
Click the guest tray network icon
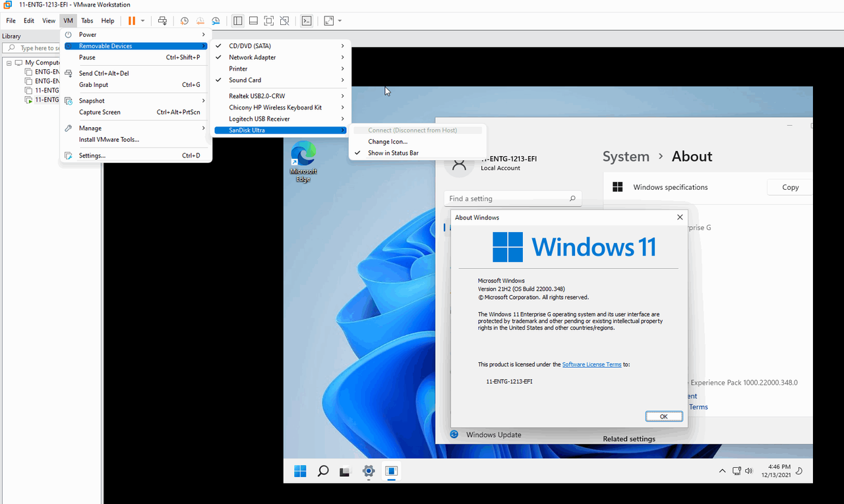coord(736,471)
